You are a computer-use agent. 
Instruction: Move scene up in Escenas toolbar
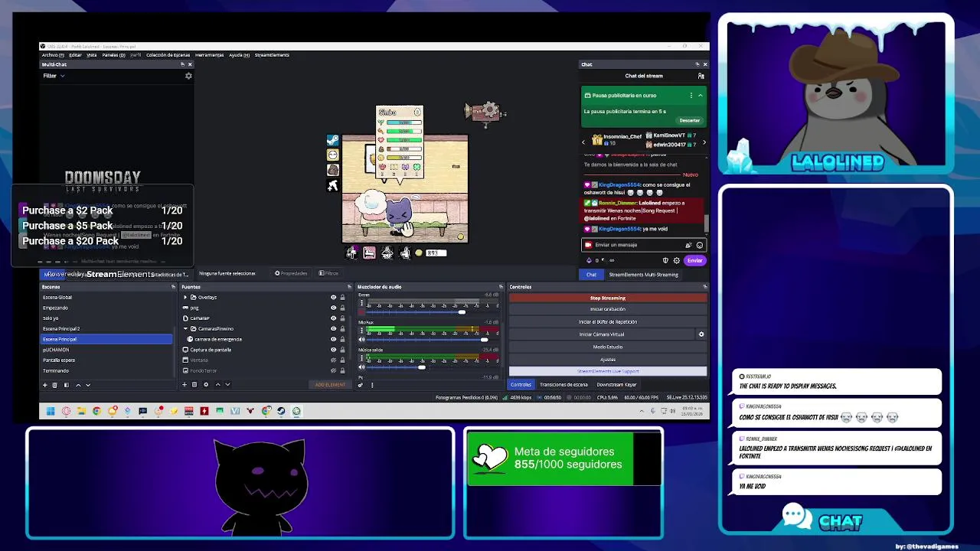[x=78, y=385]
